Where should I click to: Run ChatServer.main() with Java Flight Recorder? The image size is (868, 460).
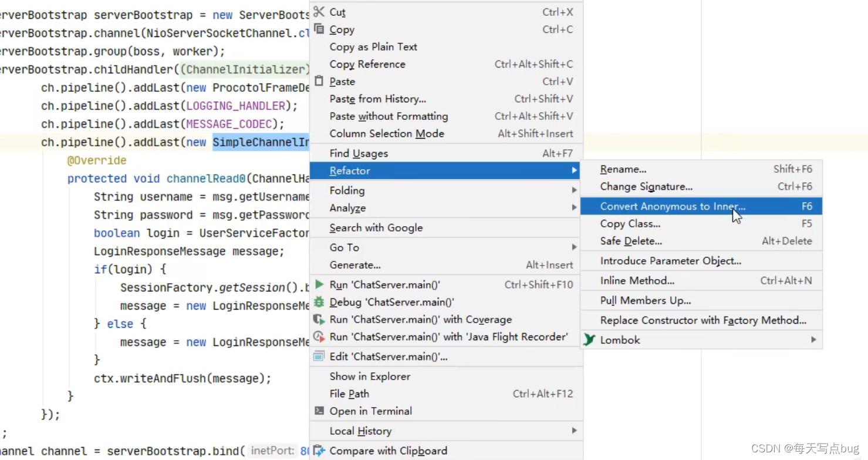[x=446, y=337]
